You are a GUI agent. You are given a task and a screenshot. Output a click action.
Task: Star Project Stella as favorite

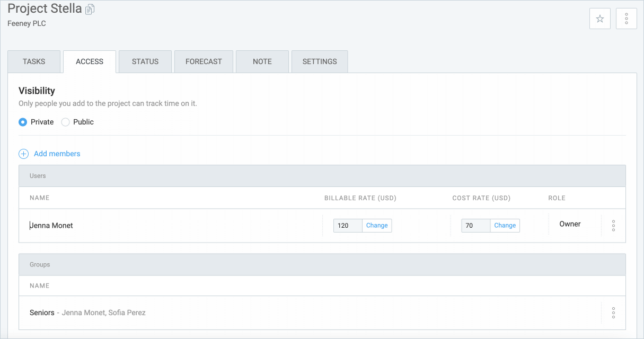(x=599, y=18)
